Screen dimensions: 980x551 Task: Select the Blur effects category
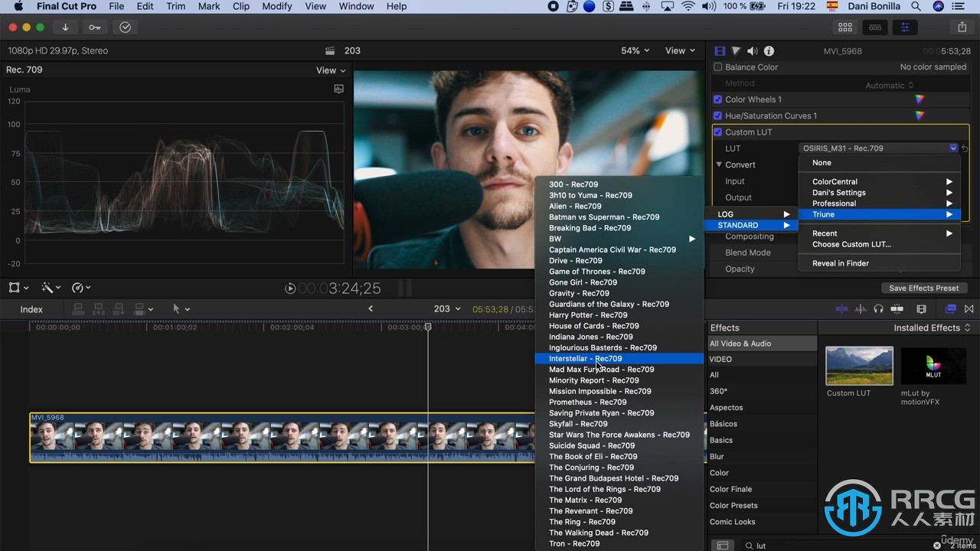pyautogui.click(x=762, y=457)
